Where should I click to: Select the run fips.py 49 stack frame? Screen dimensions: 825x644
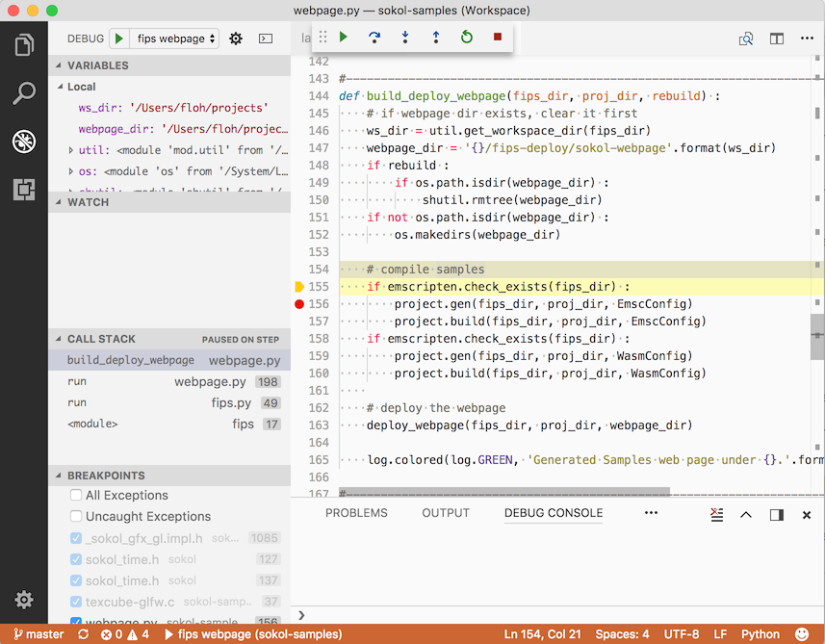(168, 402)
